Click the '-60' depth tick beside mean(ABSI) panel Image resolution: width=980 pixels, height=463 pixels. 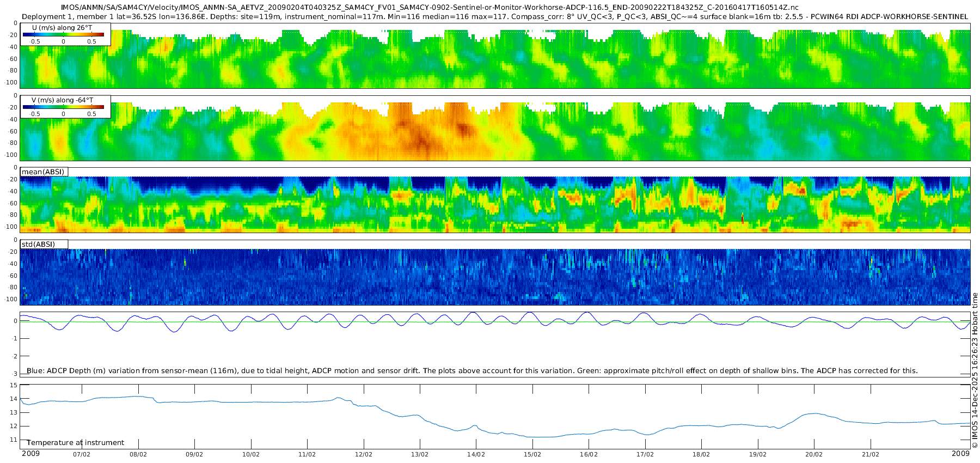click(x=12, y=204)
